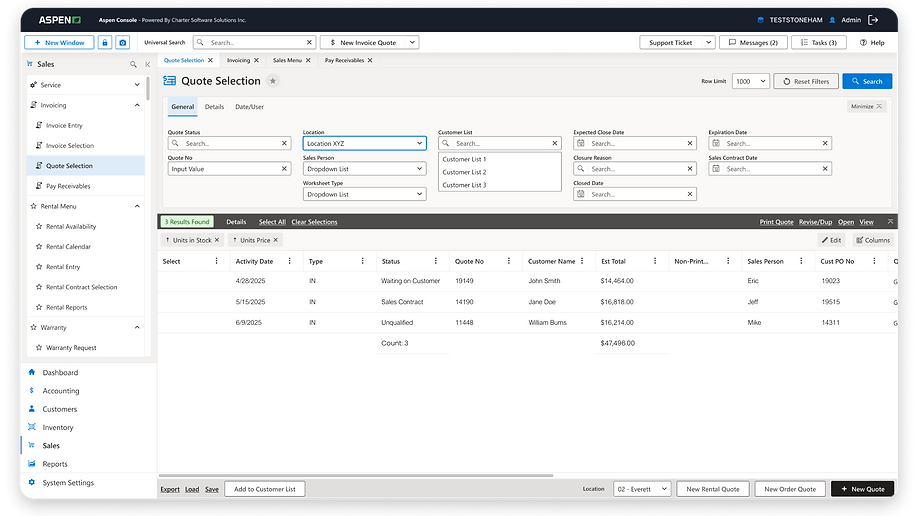The height and width of the screenshot is (516, 918).
Task: Click into the Universal Search field
Action: [x=256, y=43]
